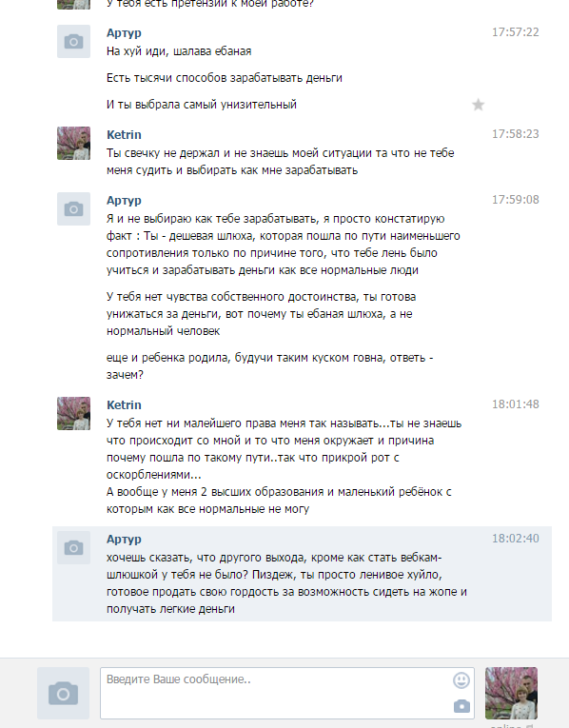Open the emoji smiley picker
This screenshot has height=728, width=569.
tap(461, 680)
